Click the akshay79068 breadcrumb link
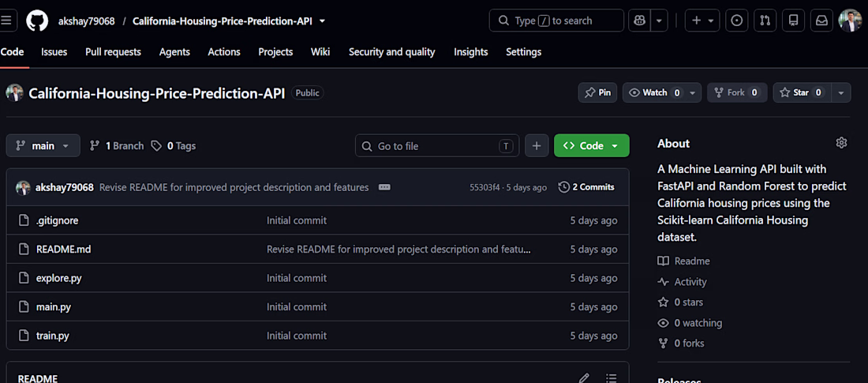The image size is (868, 383). point(86,21)
